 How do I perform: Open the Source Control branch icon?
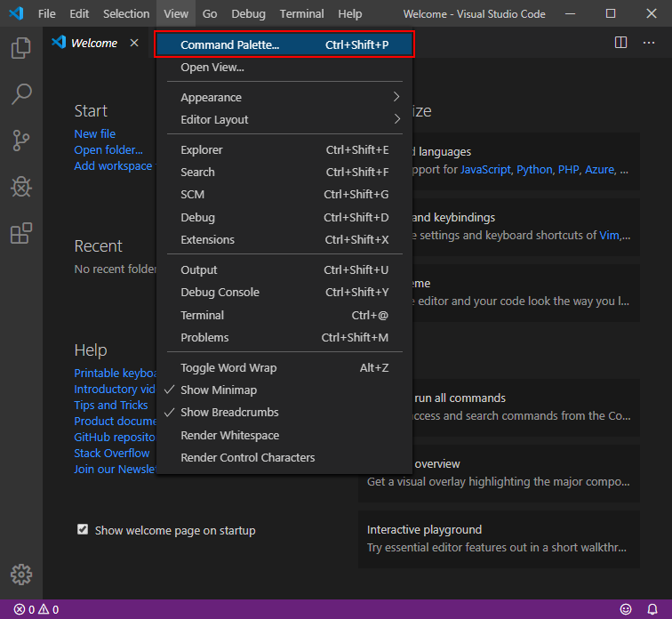[21, 141]
